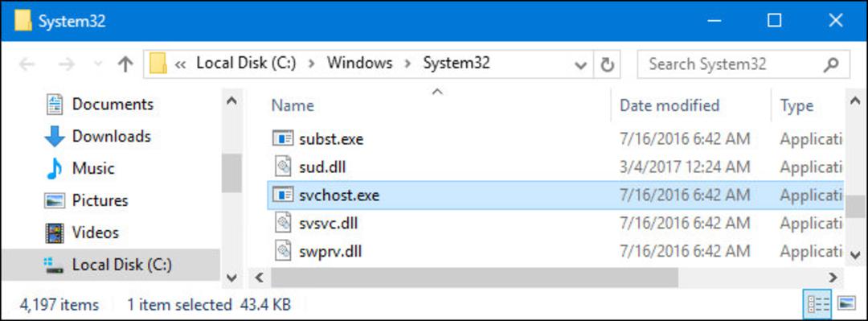
Task: Select Local Disk (C:) in navigation pane
Action: [122, 265]
